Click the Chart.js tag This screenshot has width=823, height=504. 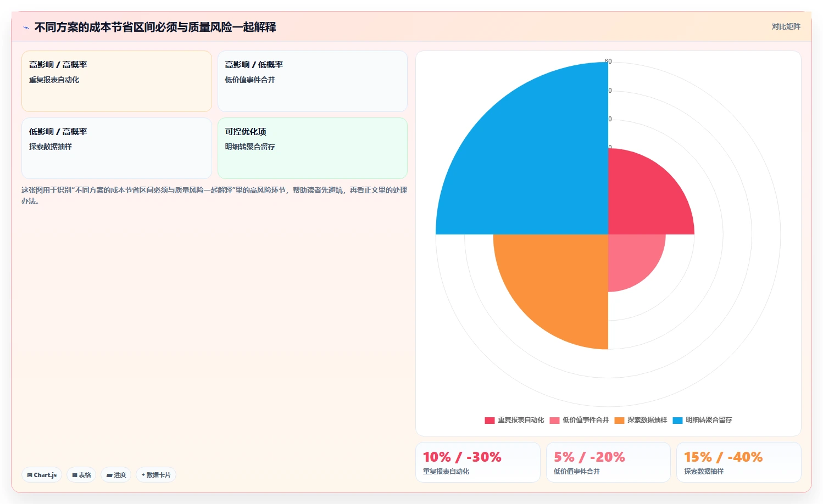[42, 475]
